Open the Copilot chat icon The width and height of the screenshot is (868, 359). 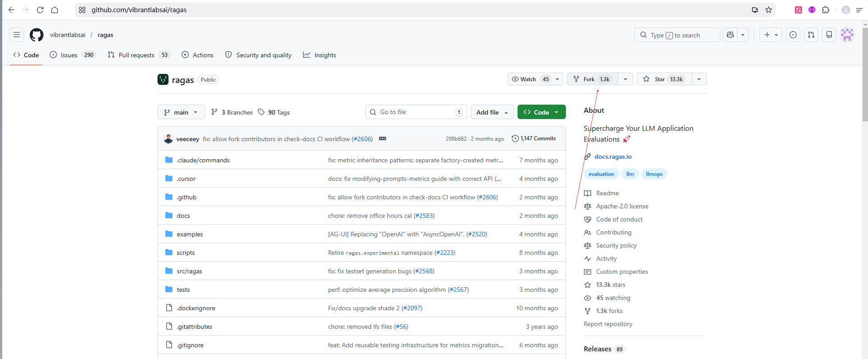coord(730,35)
